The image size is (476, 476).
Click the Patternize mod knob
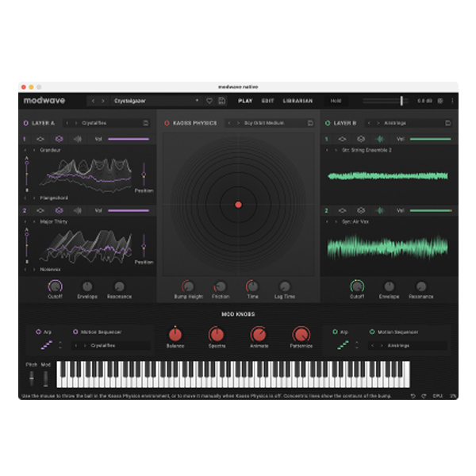(301, 335)
